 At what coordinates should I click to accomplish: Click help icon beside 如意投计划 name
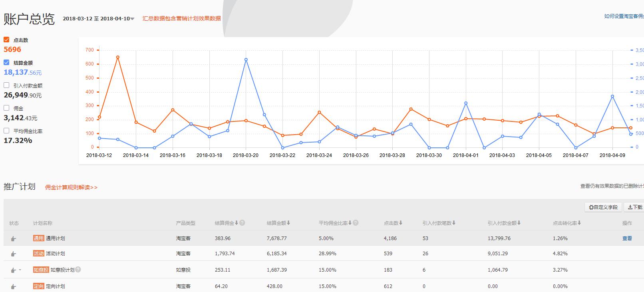tap(78, 270)
